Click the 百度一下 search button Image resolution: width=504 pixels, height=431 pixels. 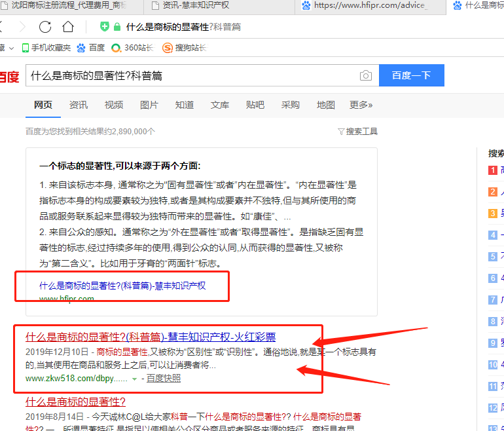click(x=412, y=75)
